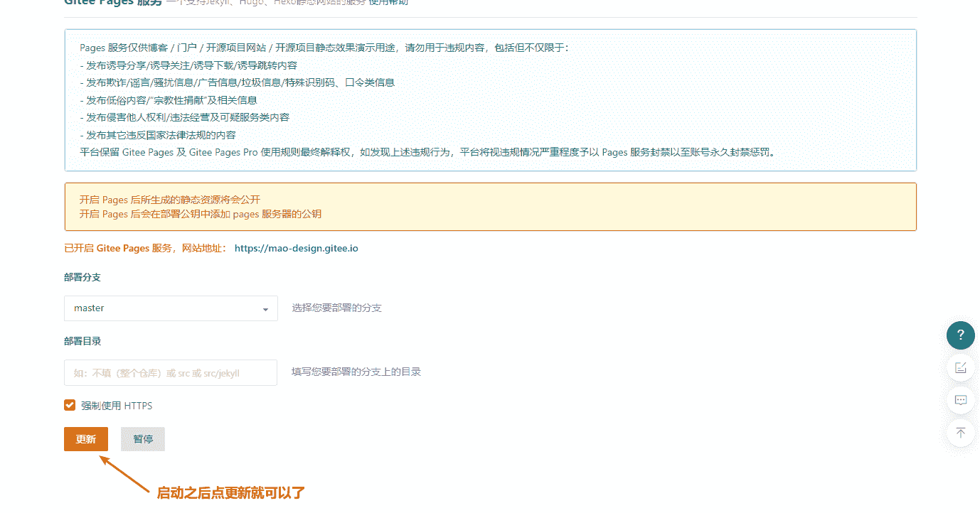Click the caret arrow in branch selector

265,309
